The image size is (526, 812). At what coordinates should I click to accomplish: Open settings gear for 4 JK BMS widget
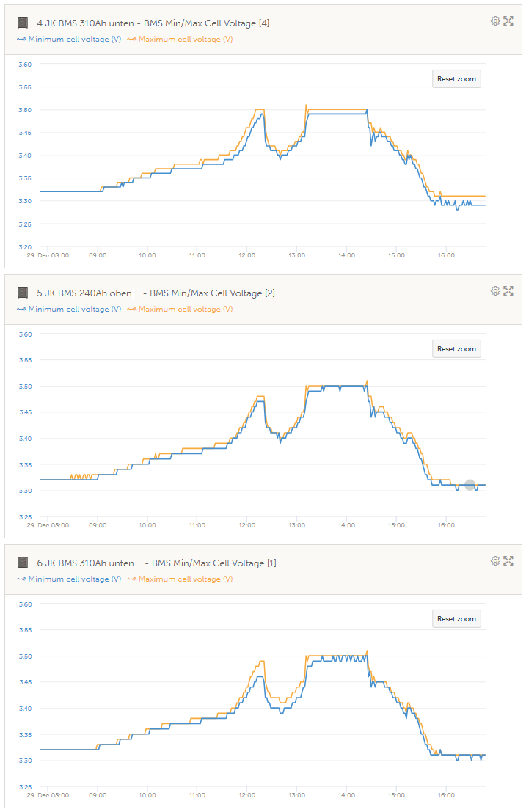tap(495, 21)
